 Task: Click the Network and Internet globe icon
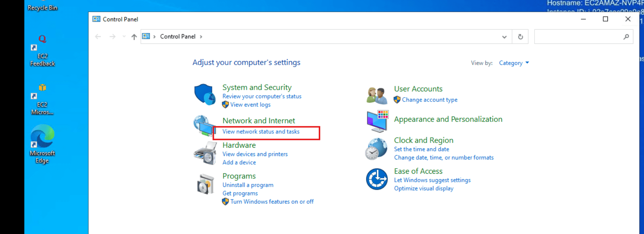tap(204, 125)
